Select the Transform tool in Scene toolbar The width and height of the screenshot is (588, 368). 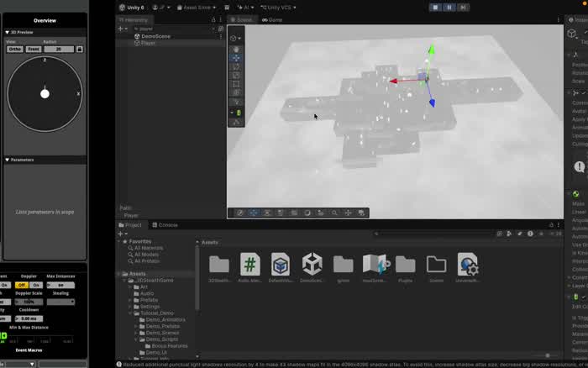click(x=236, y=92)
